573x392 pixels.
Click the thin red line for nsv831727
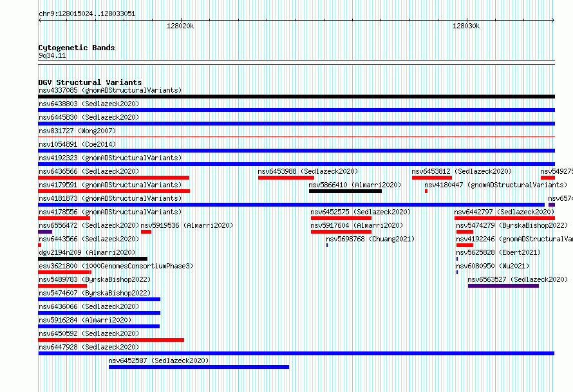pos(296,137)
